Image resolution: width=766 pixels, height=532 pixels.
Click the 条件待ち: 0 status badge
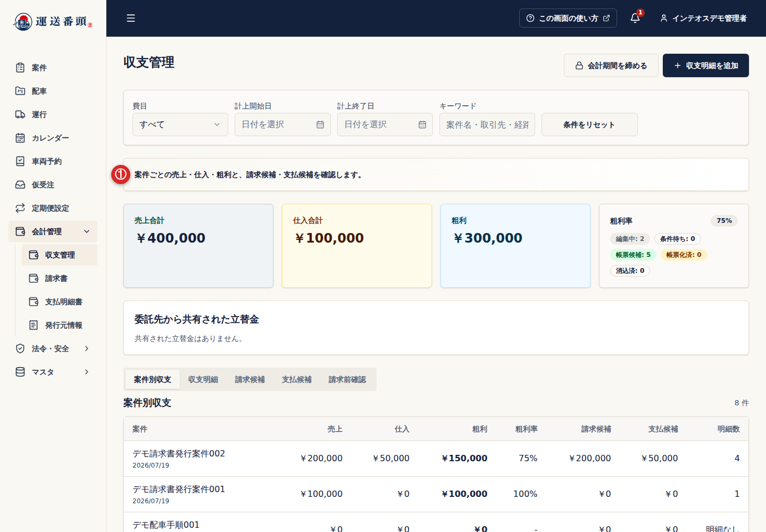coord(678,239)
